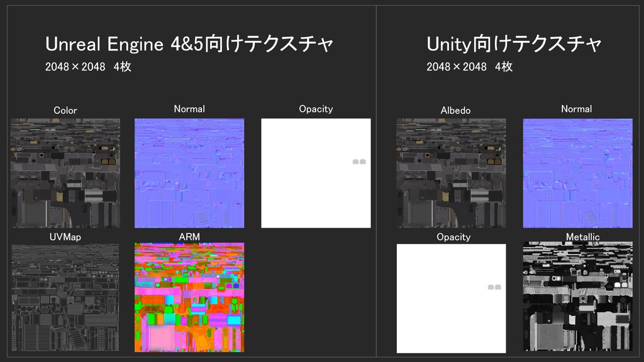This screenshot has width=644, height=362.
Task: Click the UVMap wireframe thumbnail
Action: click(x=65, y=297)
